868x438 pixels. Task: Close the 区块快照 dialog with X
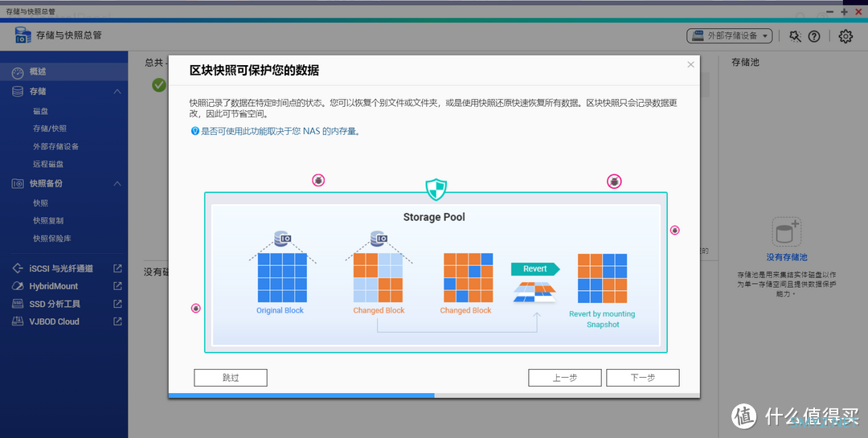[690, 64]
